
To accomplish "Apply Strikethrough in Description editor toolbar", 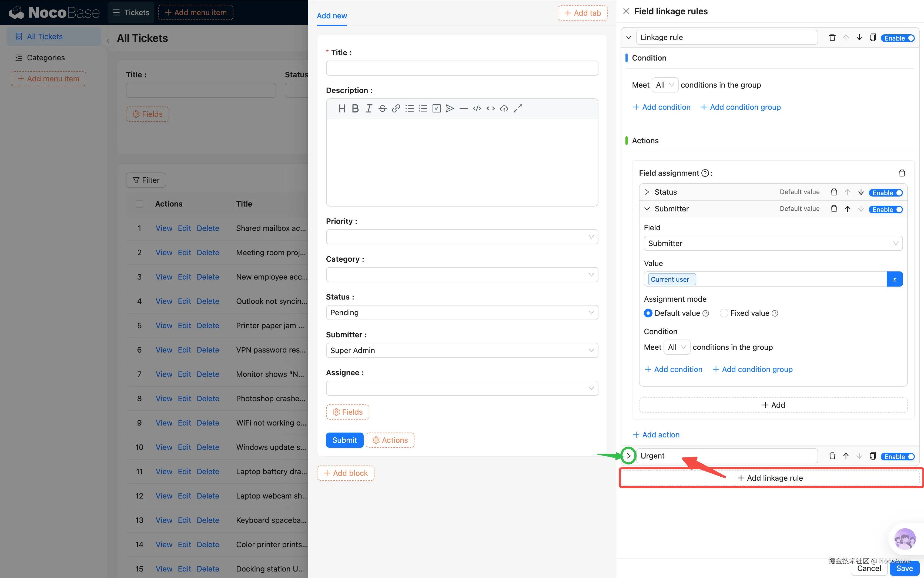I will coord(382,109).
